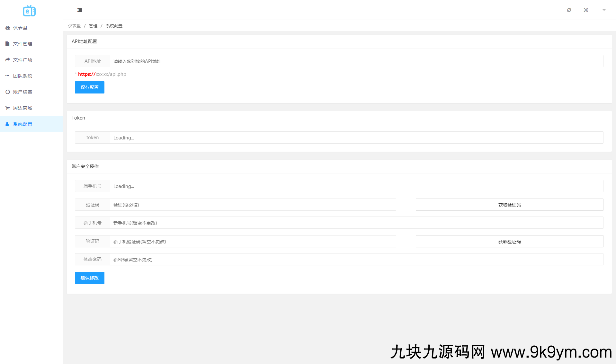The image size is (616, 364).
Task: Click the 账户续费 circle icon
Action: (7, 92)
